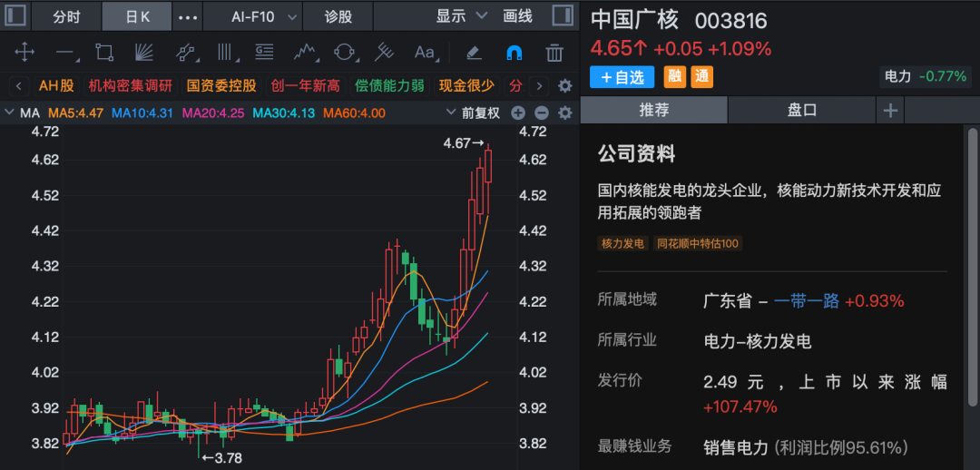
Task: Open the AI-F10 dropdown
Action: coord(264,16)
